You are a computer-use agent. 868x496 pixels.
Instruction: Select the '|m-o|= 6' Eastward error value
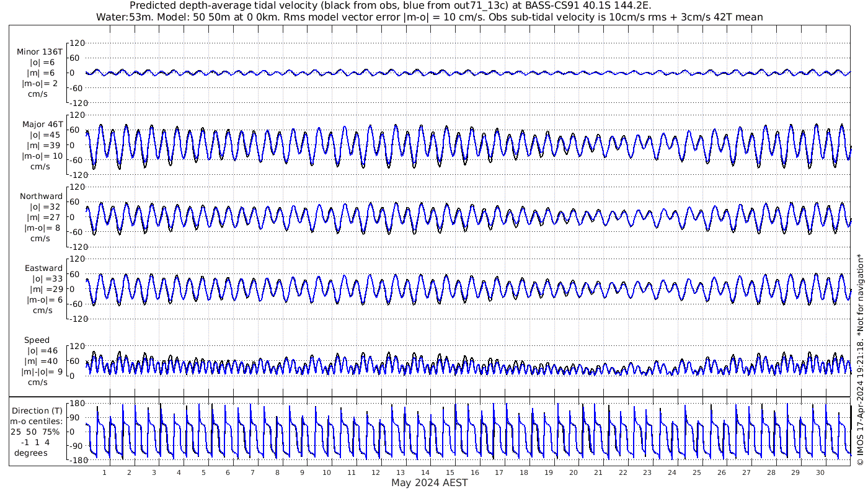(x=44, y=300)
